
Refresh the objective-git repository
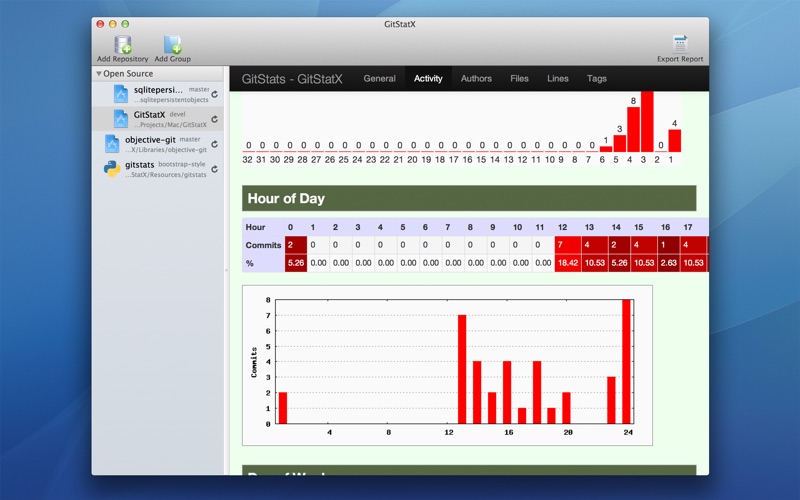tap(214, 144)
